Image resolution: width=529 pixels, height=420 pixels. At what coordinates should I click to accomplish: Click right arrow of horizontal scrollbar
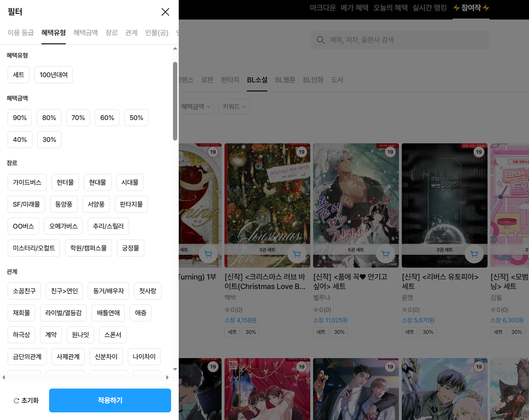167,377
